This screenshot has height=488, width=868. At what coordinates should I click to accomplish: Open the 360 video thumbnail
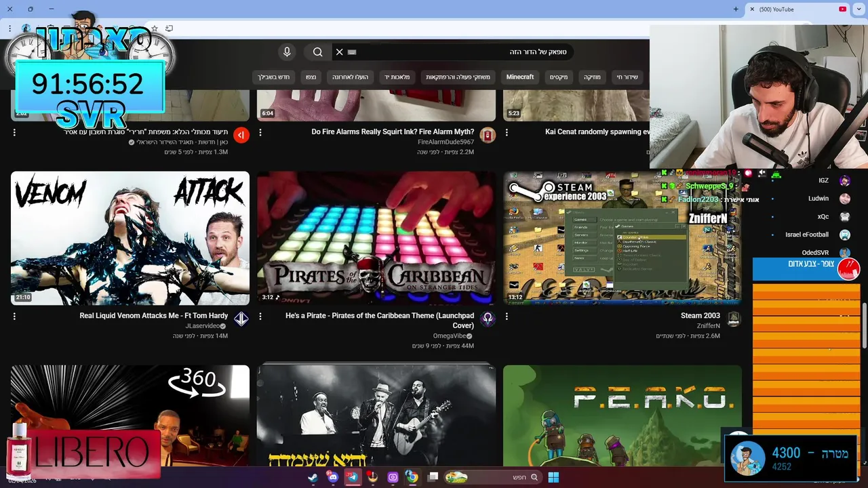130,415
